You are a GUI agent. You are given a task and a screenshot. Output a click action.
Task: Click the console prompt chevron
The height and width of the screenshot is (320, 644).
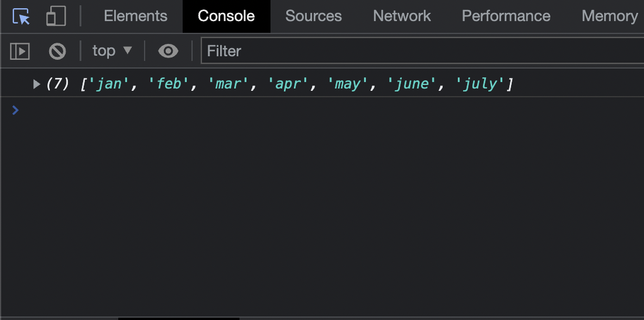(15, 110)
